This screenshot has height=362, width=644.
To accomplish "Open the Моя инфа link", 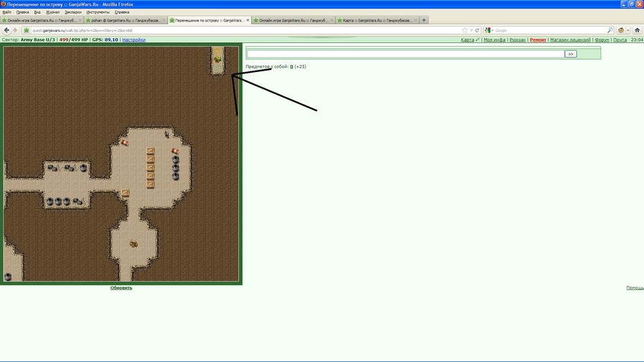I will click(x=494, y=40).
